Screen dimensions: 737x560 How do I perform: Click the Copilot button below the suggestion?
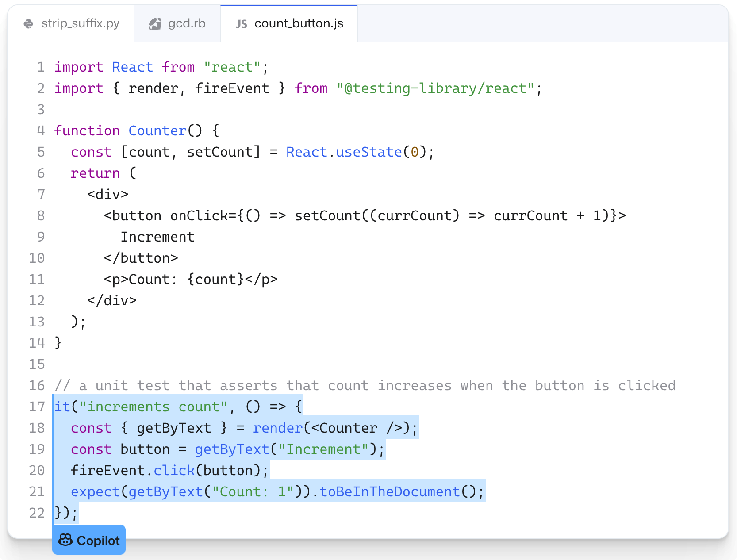(88, 540)
